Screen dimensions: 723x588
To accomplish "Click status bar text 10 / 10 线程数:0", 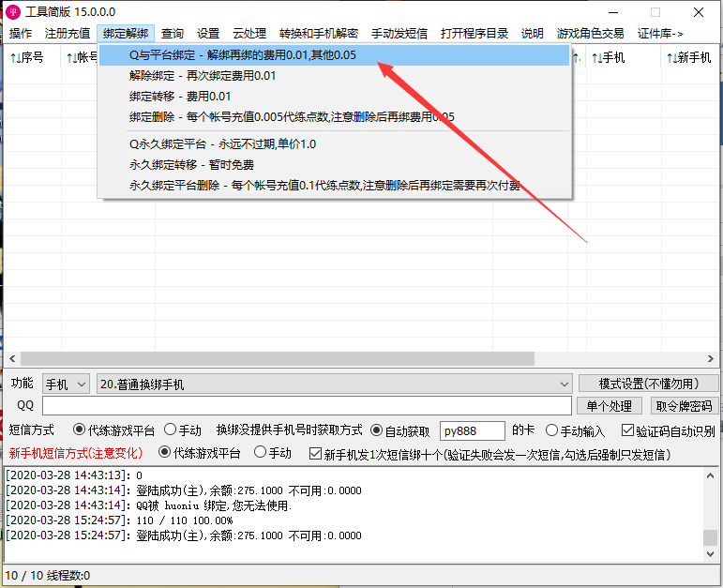I will point(48,576).
